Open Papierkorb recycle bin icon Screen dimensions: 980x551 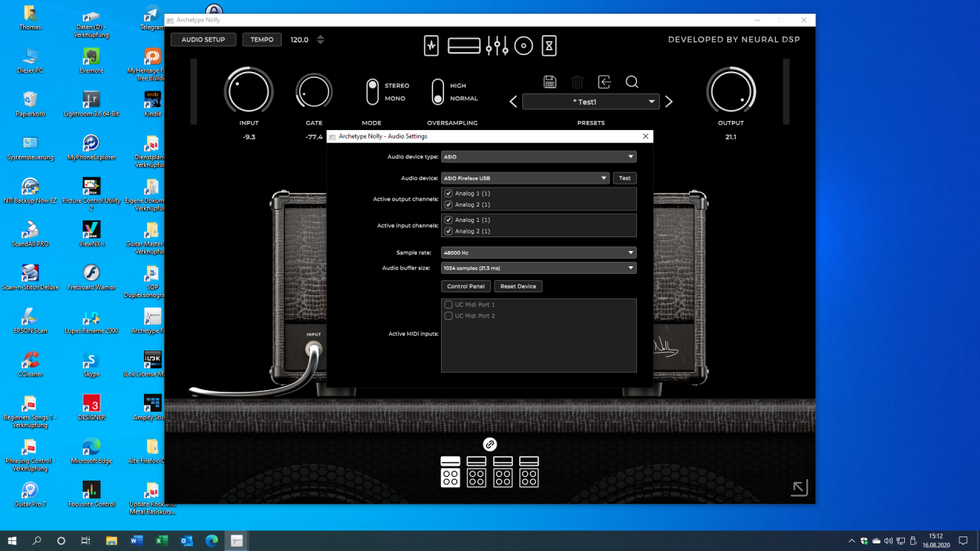tap(30, 103)
